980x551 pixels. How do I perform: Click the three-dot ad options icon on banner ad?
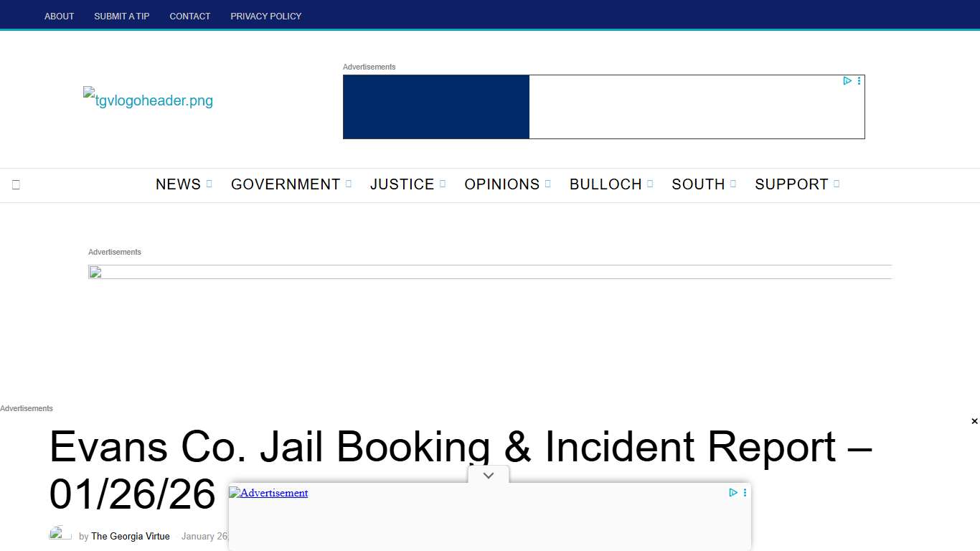point(859,81)
